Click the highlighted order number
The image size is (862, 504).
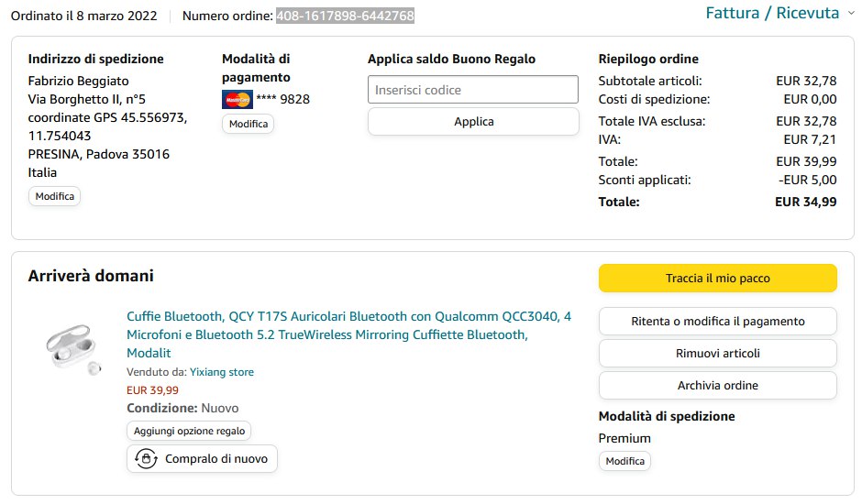(x=345, y=16)
